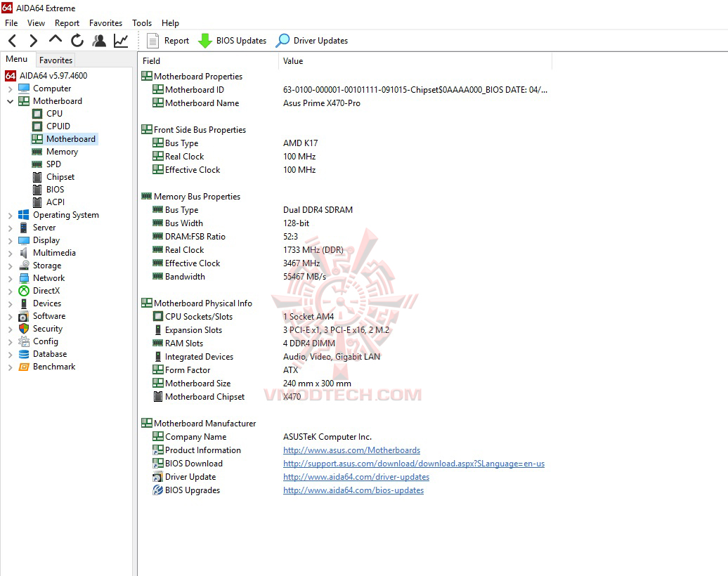Click the Up (parent level) arrow icon
728x576 pixels.
click(56, 40)
